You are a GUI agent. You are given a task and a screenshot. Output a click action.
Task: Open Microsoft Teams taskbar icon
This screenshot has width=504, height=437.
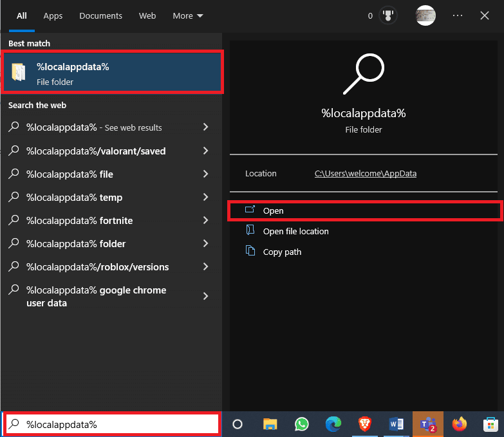click(428, 424)
